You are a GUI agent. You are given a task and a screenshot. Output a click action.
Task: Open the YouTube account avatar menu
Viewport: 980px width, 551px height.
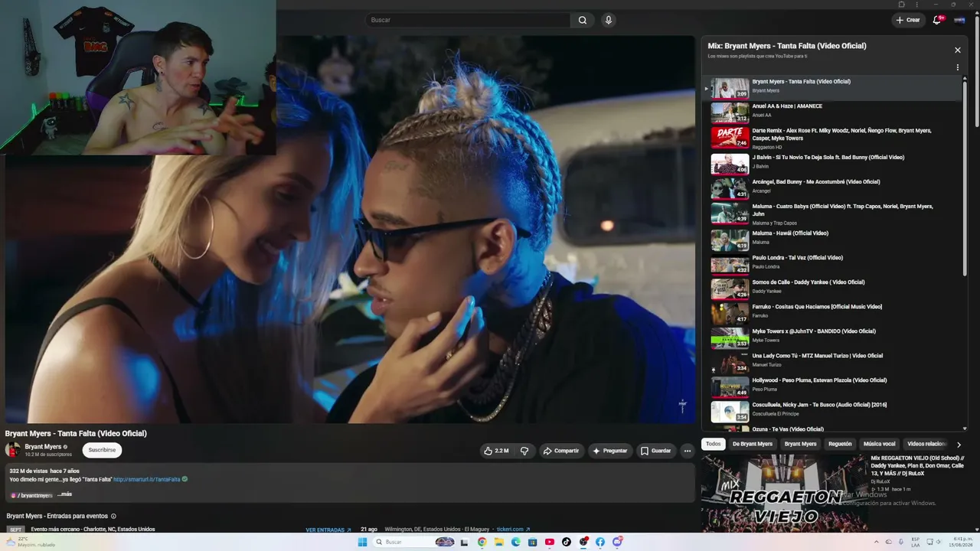[959, 20]
